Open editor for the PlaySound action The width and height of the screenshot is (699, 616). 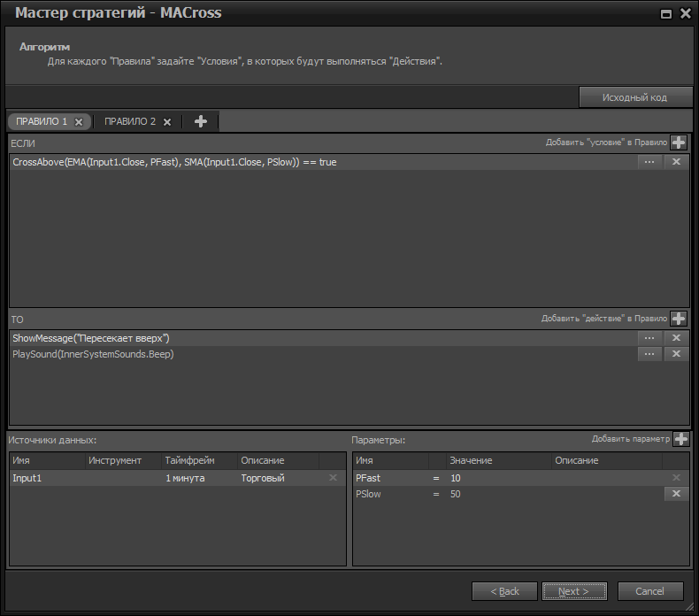tap(649, 354)
